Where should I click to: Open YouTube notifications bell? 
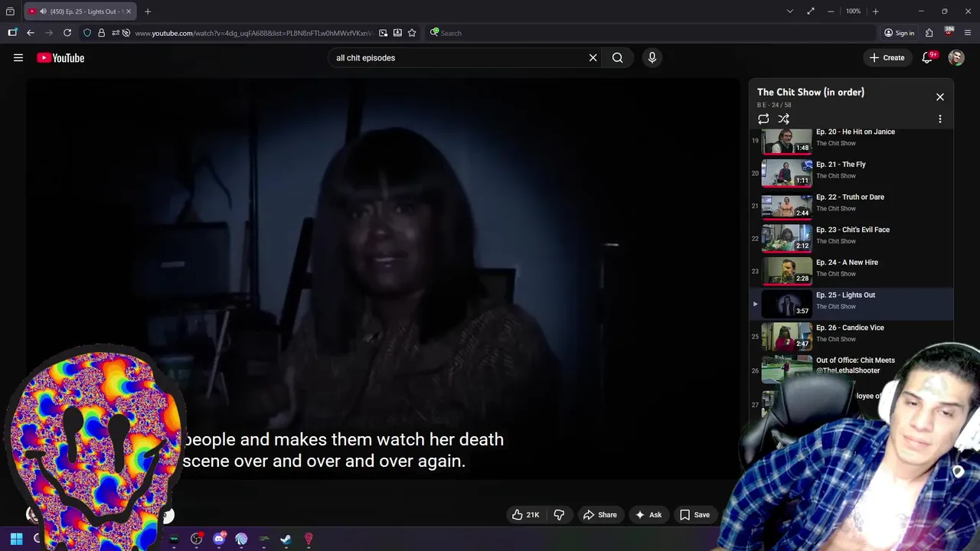[928, 57]
